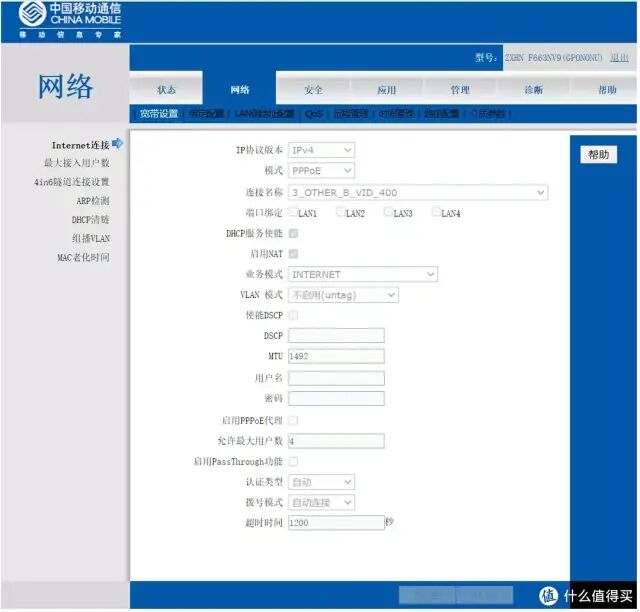This screenshot has height=612, width=640.
Task: Select MAC老化时间 in the left sidebar
Action: click(x=83, y=257)
